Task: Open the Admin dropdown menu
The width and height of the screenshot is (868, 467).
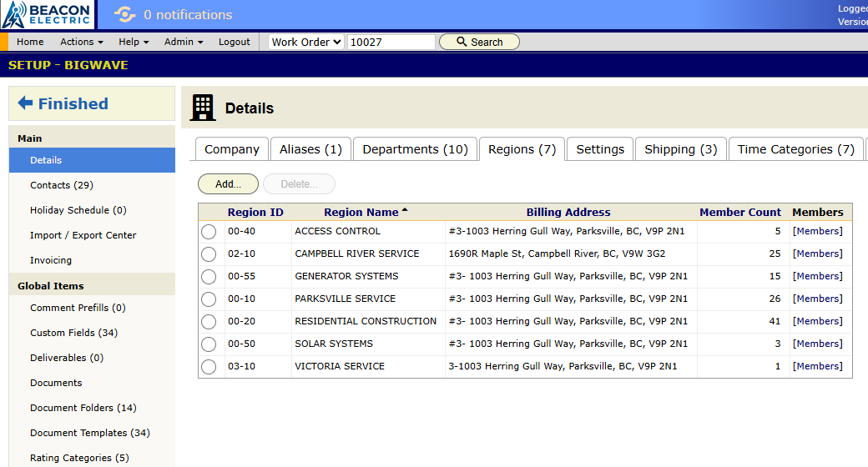Action: (x=184, y=42)
